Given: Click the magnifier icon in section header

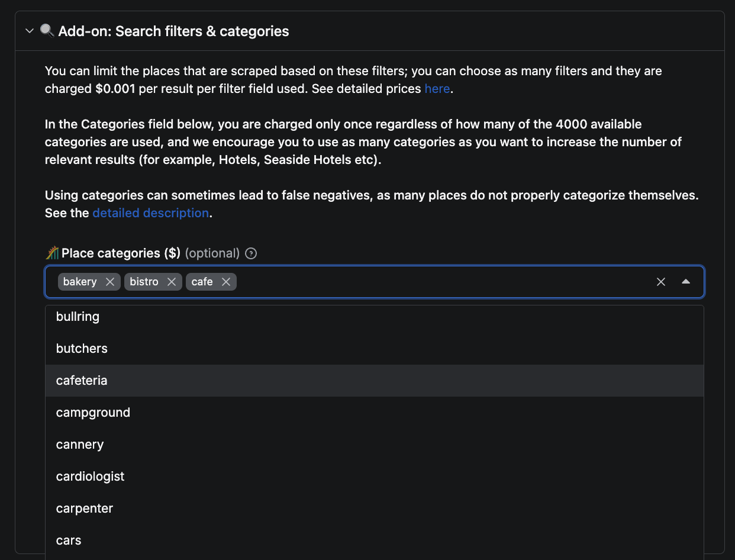Looking at the screenshot, I should point(47,31).
